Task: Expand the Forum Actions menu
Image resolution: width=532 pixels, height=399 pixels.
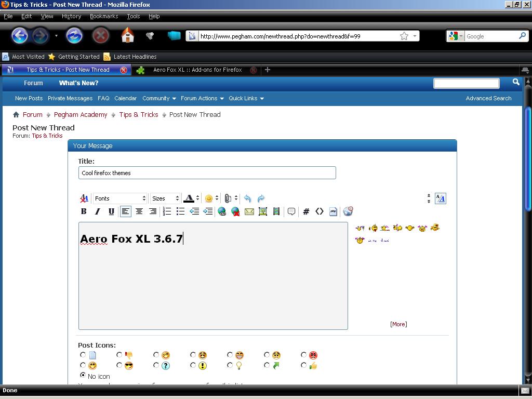Action: [x=202, y=98]
